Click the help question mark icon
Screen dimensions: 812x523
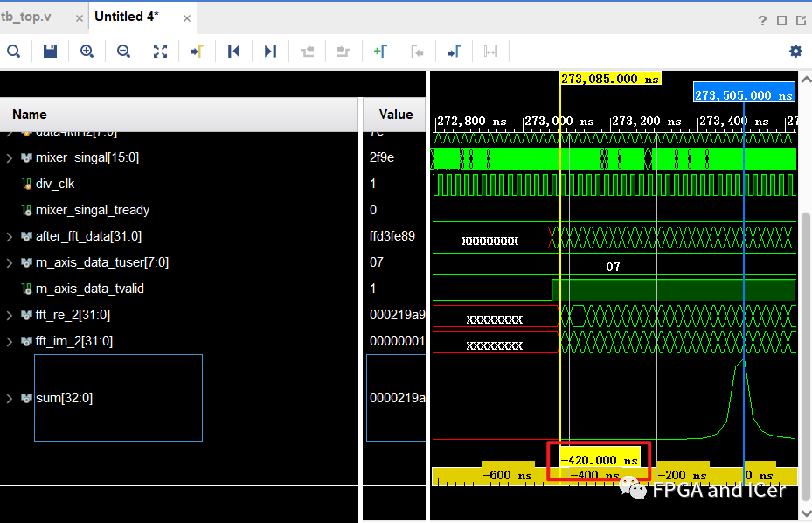762,20
